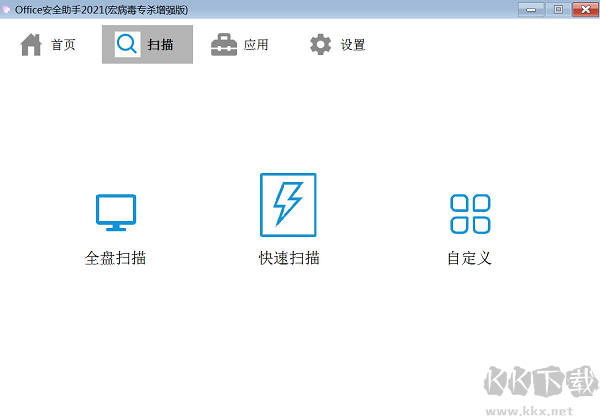
Task: Click the magnifier scan icon
Action: pyautogui.click(x=127, y=44)
